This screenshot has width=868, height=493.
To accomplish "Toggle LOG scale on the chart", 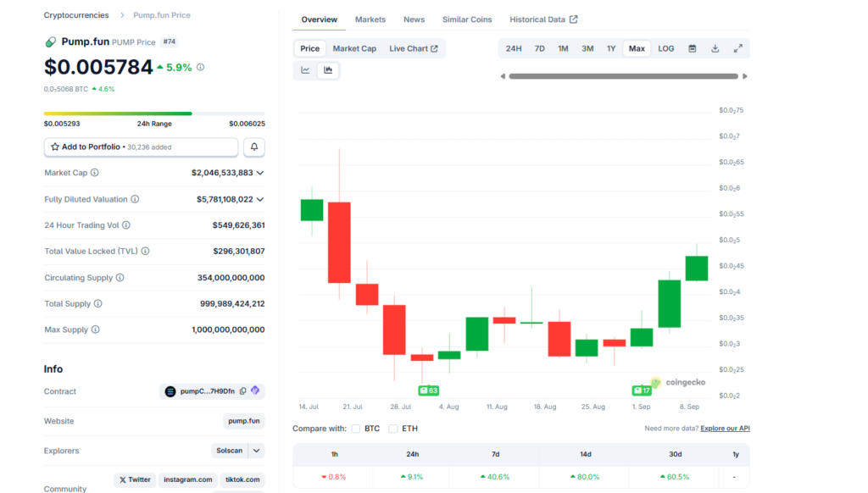I will (665, 48).
